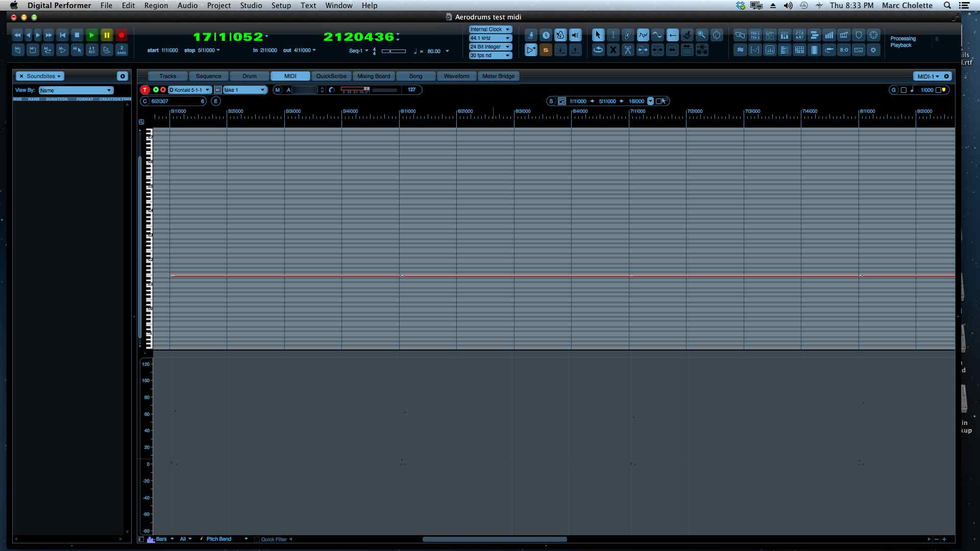The width and height of the screenshot is (980, 551).
Task: Open the 44.1 kHz sample rate dropdown
Action: click(x=490, y=38)
